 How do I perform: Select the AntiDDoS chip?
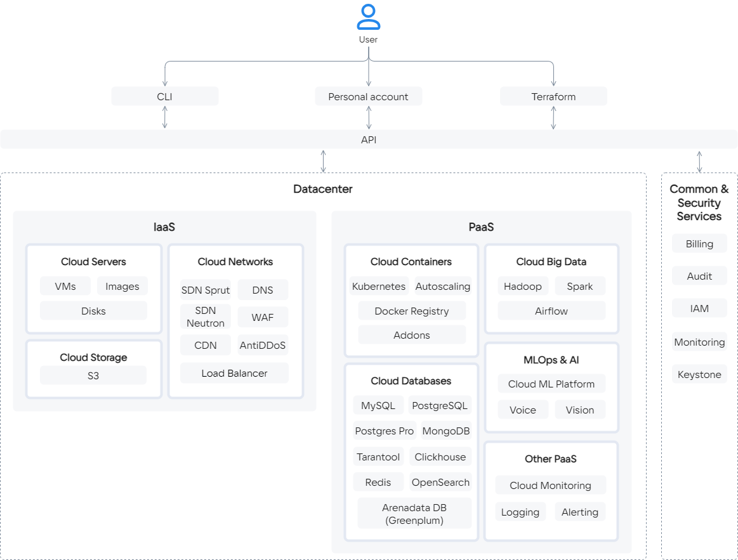coord(263,345)
